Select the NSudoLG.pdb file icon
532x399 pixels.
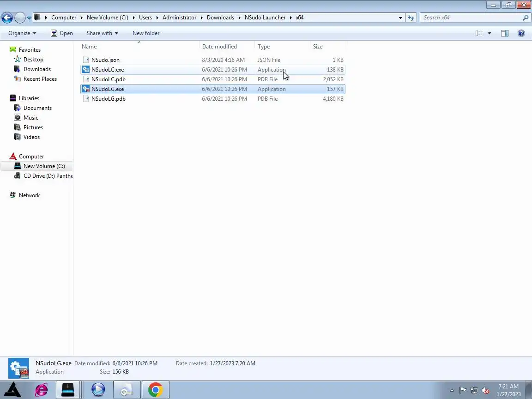[x=86, y=99]
